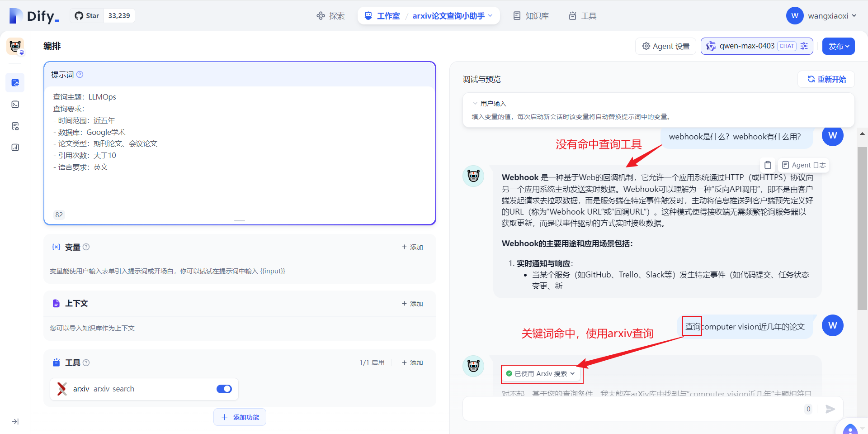Click inside the prompt text editor
The width and height of the screenshot is (868, 434).
pyautogui.click(x=240, y=149)
